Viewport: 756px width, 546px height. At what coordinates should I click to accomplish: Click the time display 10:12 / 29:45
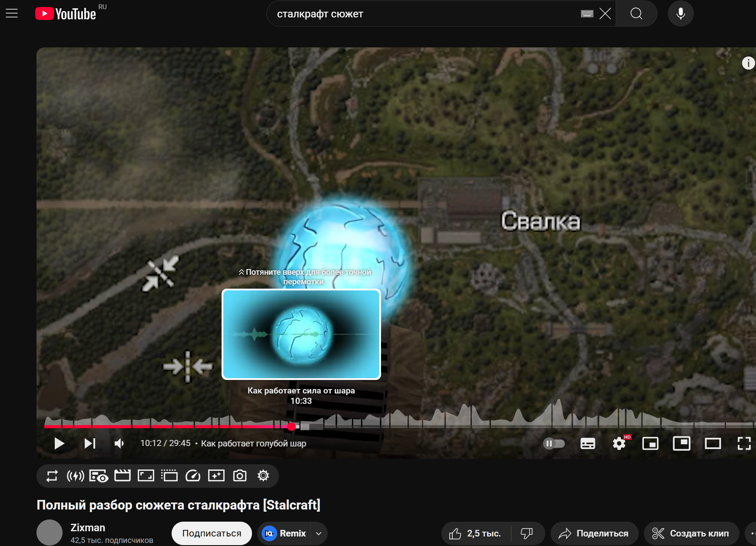(165, 443)
